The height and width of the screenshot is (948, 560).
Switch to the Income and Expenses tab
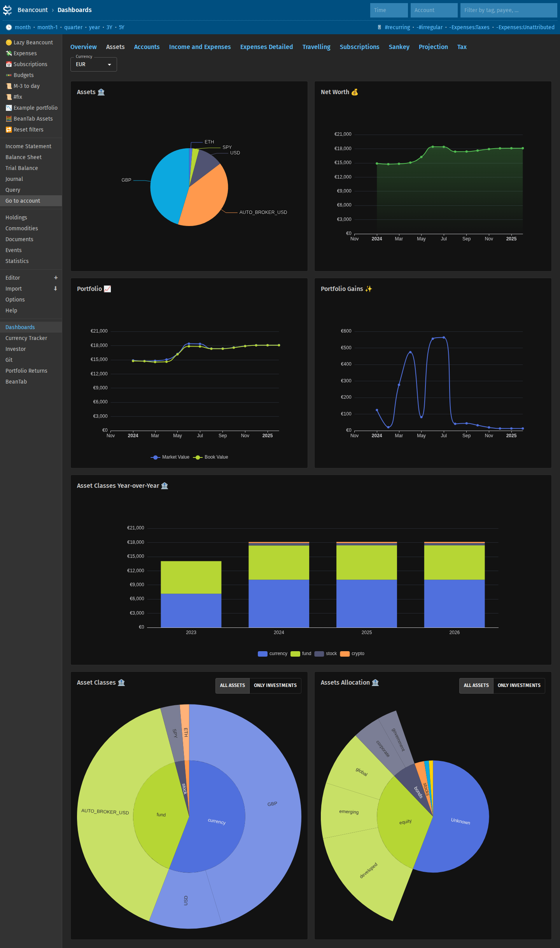tap(200, 47)
